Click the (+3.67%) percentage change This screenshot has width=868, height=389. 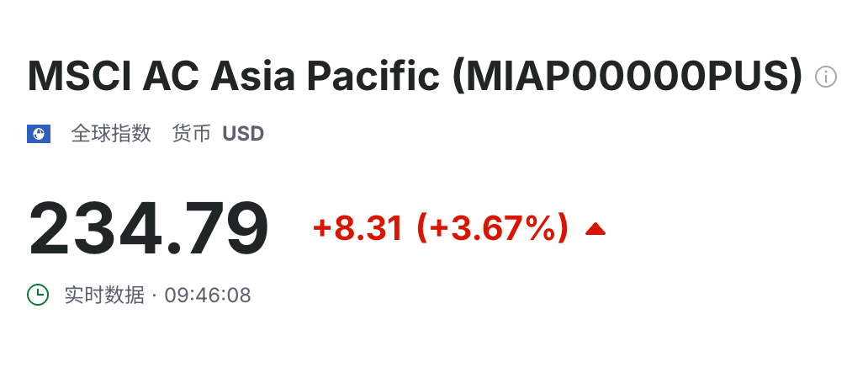(x=493, y=228)
